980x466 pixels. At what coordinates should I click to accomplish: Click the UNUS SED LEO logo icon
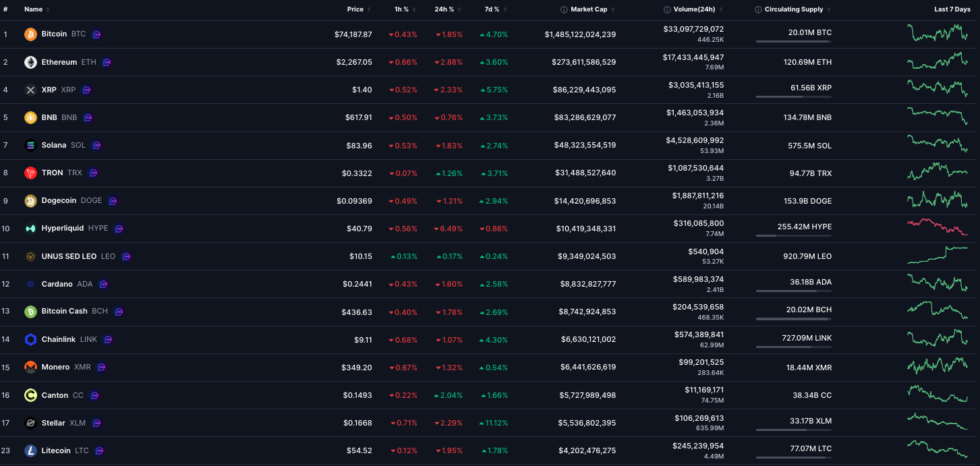coord(30,256)
